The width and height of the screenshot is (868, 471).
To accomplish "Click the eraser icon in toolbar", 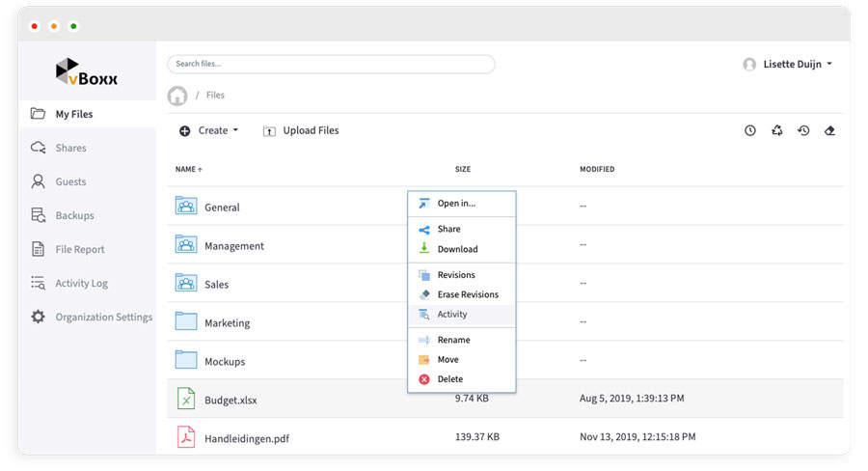I will (x=829, y=130).
